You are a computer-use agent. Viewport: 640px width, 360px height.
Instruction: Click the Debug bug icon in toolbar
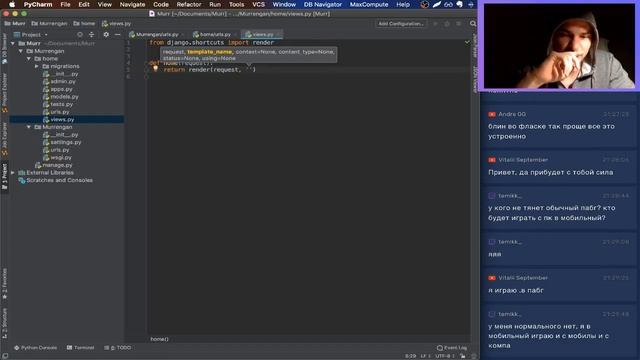click(x=447, y=24)
